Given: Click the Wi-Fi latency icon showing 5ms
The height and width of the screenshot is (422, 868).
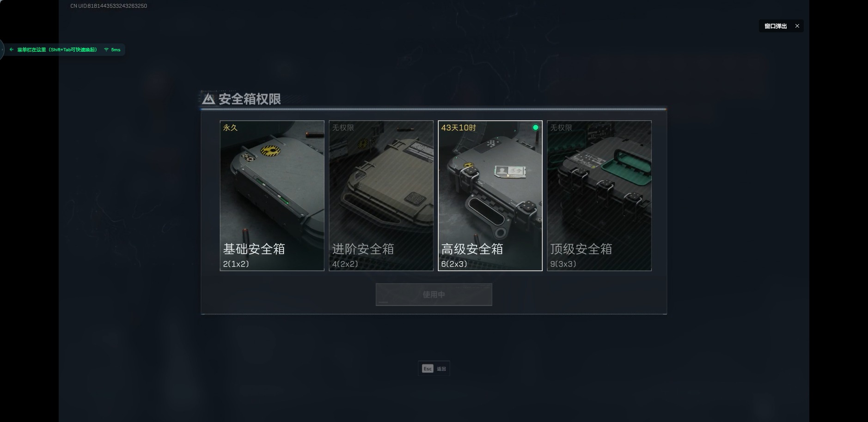Looking at the screenshot, I should (106, 49).
